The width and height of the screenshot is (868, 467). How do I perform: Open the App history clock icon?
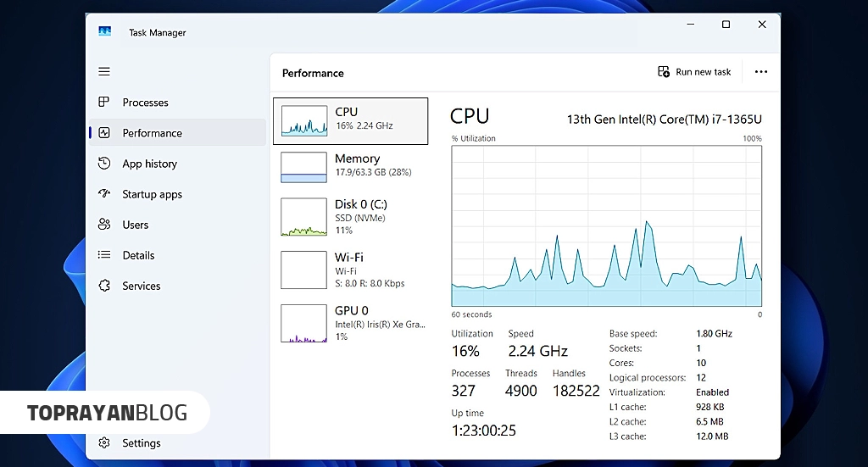[x=104, y=164]
